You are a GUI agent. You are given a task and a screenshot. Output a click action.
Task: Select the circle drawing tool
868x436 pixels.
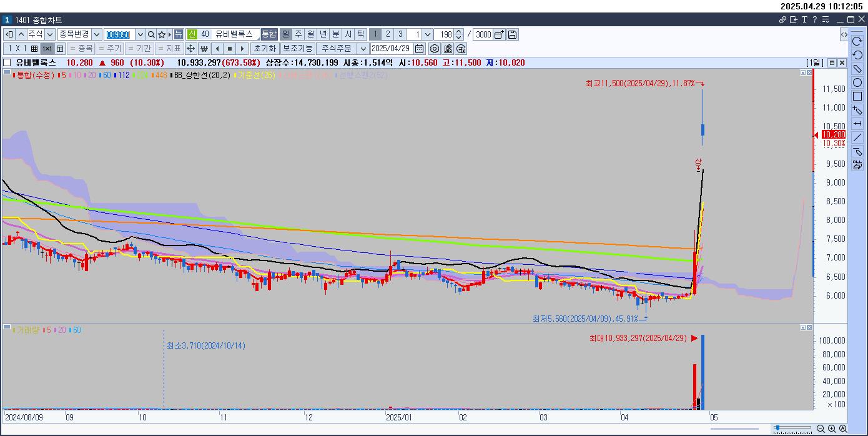click(x=857, y=82)
